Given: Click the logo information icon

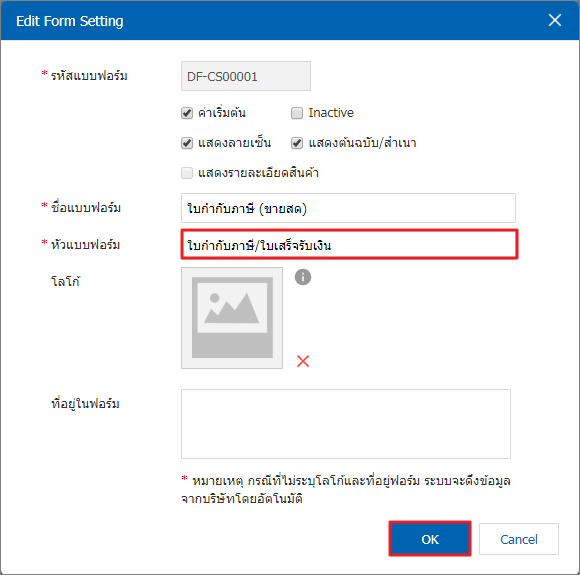Looking at the screenshot, I should 303,277.
